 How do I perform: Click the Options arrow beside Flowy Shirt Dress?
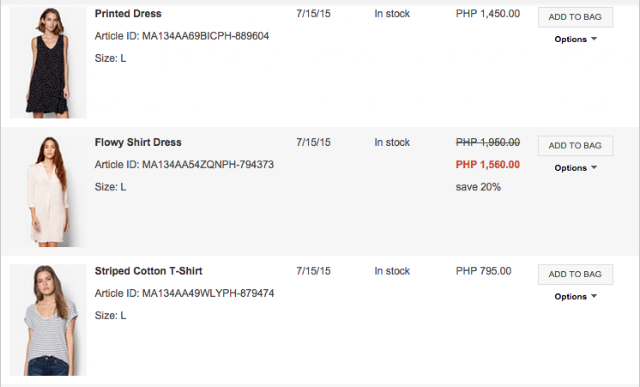(x=594, y=168)
